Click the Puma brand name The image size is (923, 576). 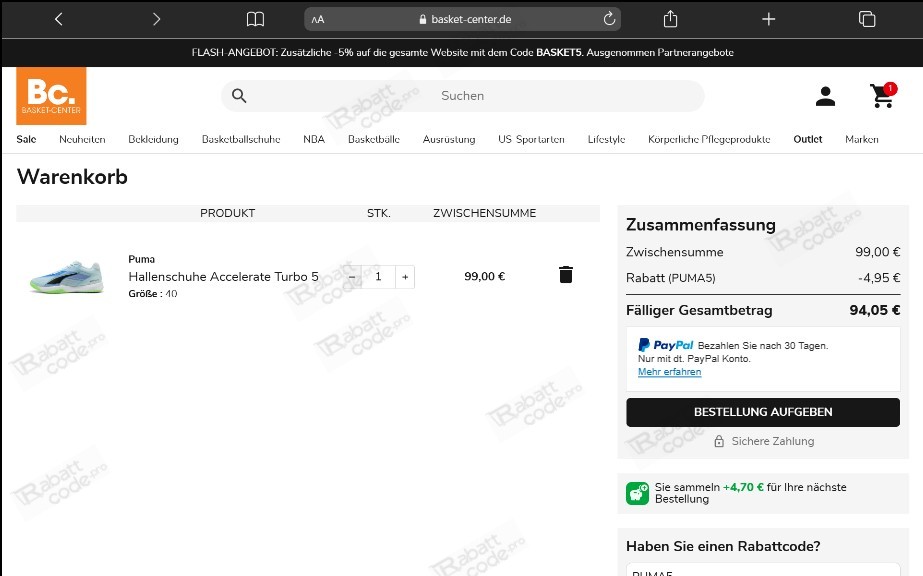pyautogui.click(x=141, y=259)
